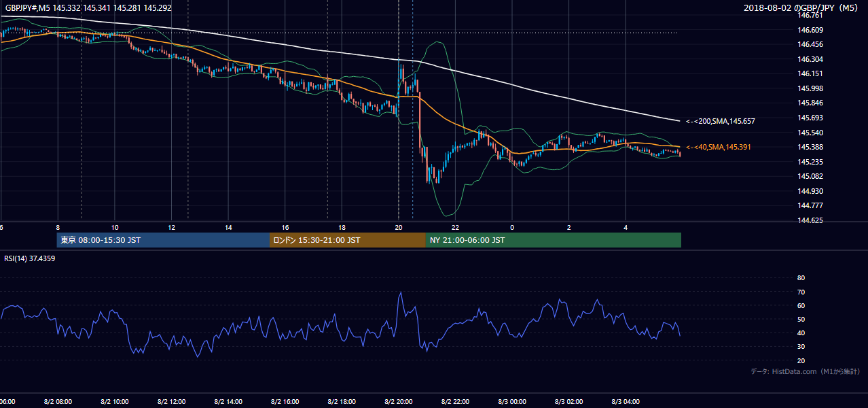Click price axis value 145.082
The image size is (868, 408).
(x=810, y=176)
